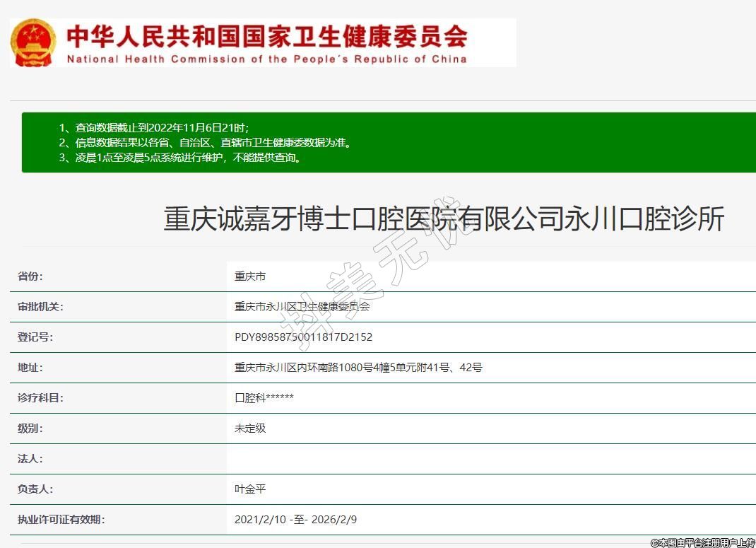Click the address value 重庆市永川区内环南路1080号
The image size is (756, 548).
coord(358,368)
